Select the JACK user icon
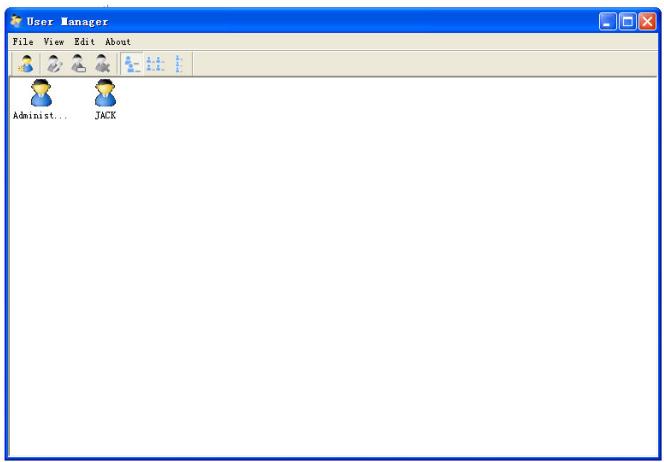 pyautogui.click(x=105, y=93)
